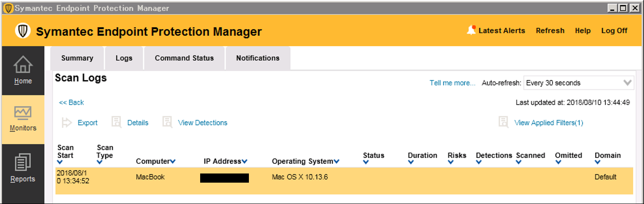The width and height of the screenshot is (644, 204).
Task: Click the << Back link
Action: tap(71, 102)
